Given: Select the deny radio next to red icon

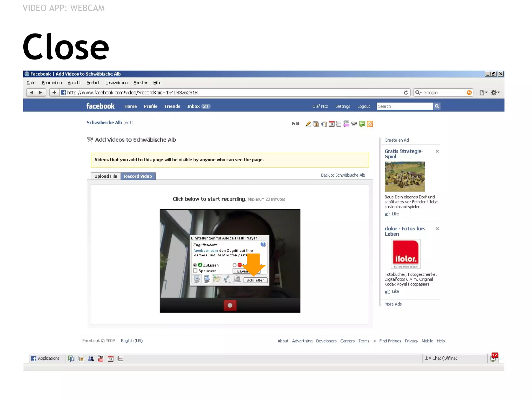Looking at the screenshot, I should [235, 265].
